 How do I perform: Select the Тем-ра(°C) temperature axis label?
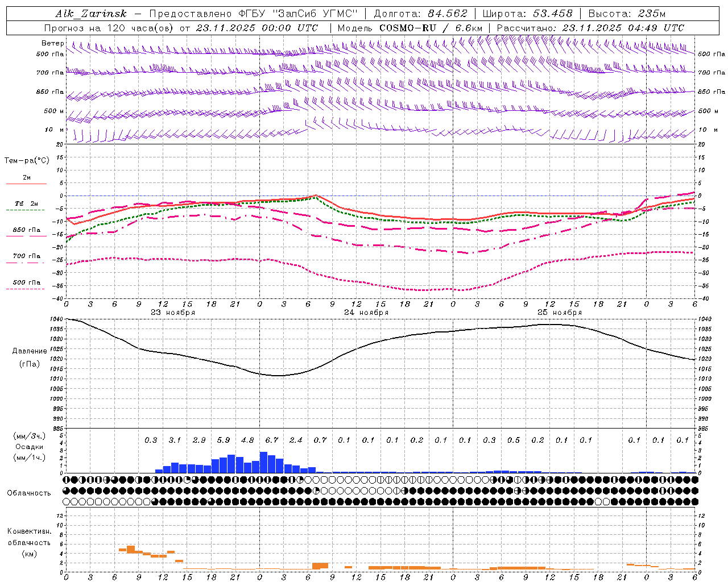click(27, 161)
